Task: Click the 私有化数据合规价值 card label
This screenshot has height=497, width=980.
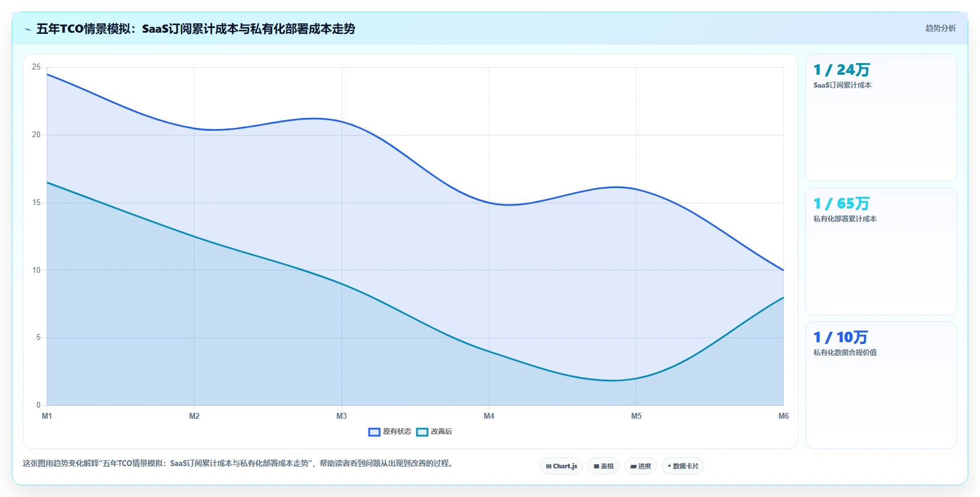Action: coord(845,353)
